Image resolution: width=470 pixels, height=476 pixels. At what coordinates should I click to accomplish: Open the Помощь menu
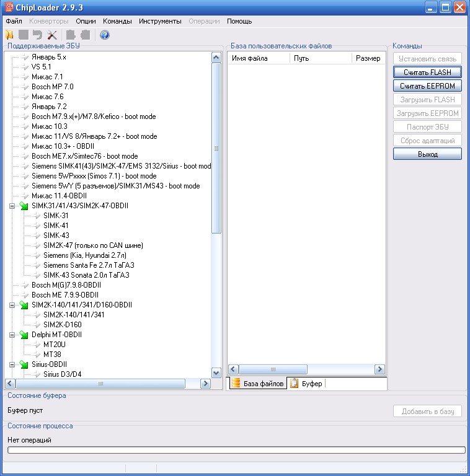(x=239, y=21)
